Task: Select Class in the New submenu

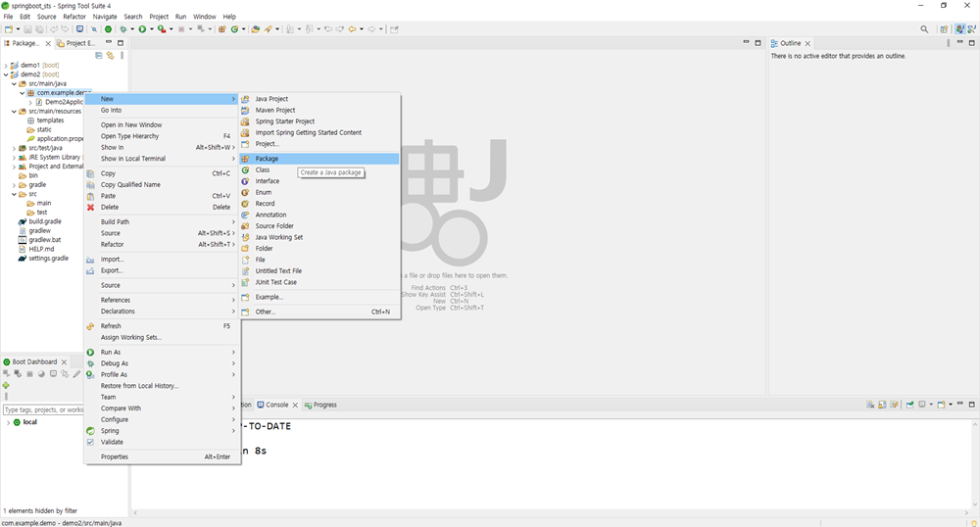Action: click(319, 169)
